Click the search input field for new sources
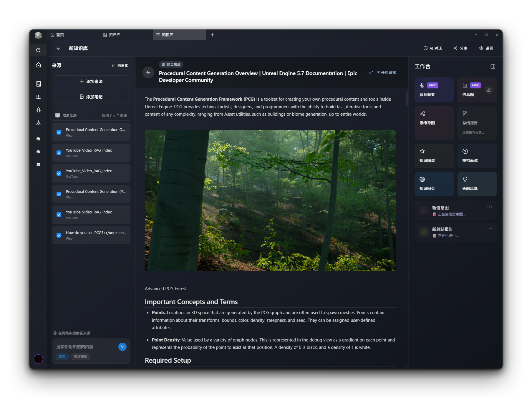 85,347
